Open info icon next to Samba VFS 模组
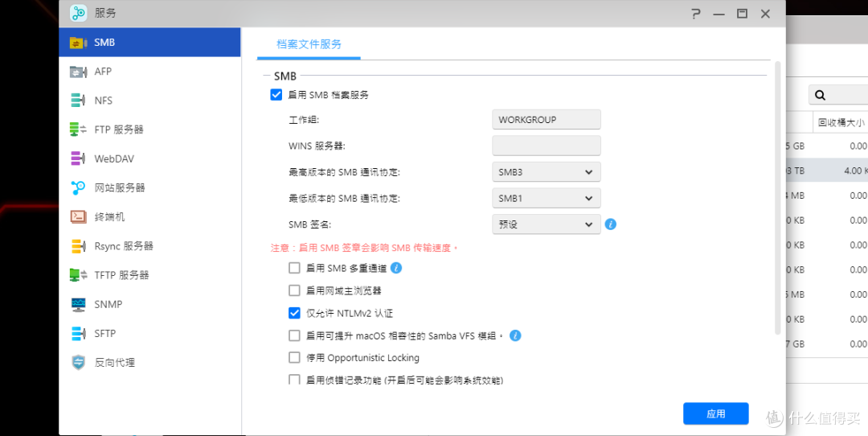Image resolution: width=868 pixels, height=436 pixels. [515, 335]
